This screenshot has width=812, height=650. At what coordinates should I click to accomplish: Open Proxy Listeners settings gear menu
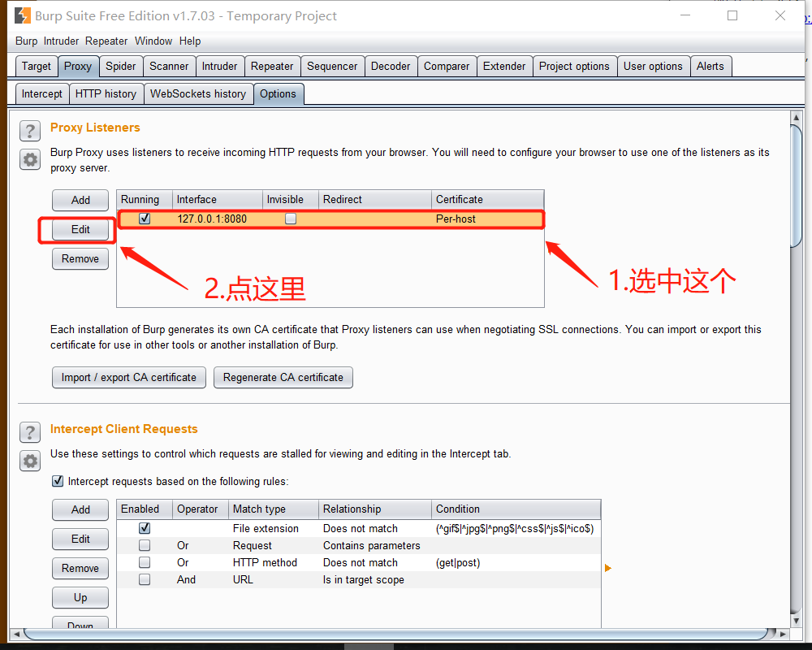(x=30, y=159)
